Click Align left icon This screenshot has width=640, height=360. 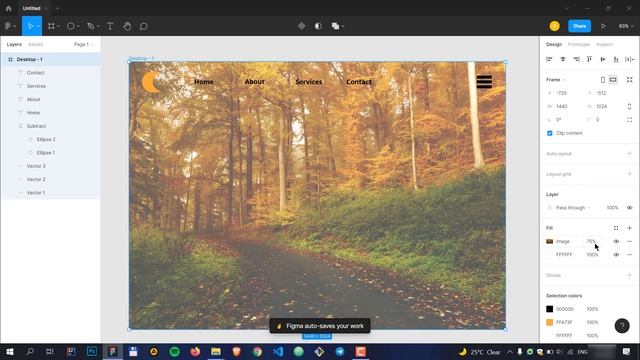549,59
